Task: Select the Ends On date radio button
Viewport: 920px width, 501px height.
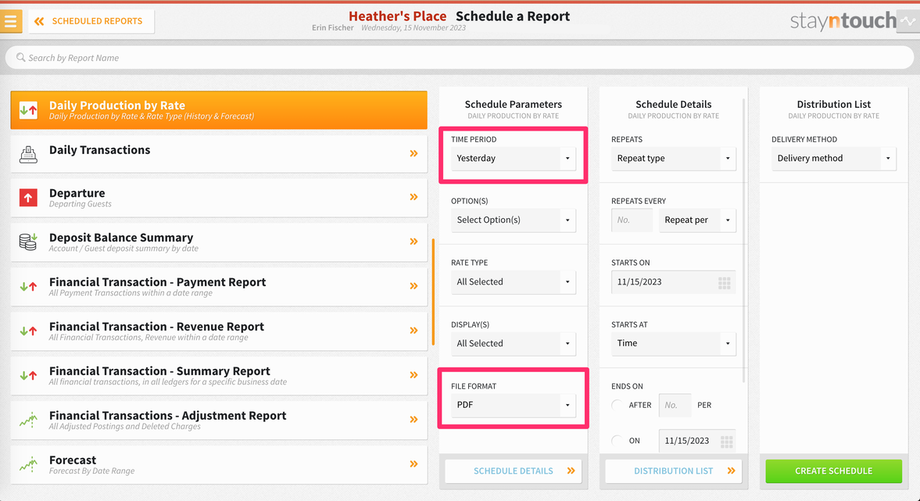Action: 617,441
